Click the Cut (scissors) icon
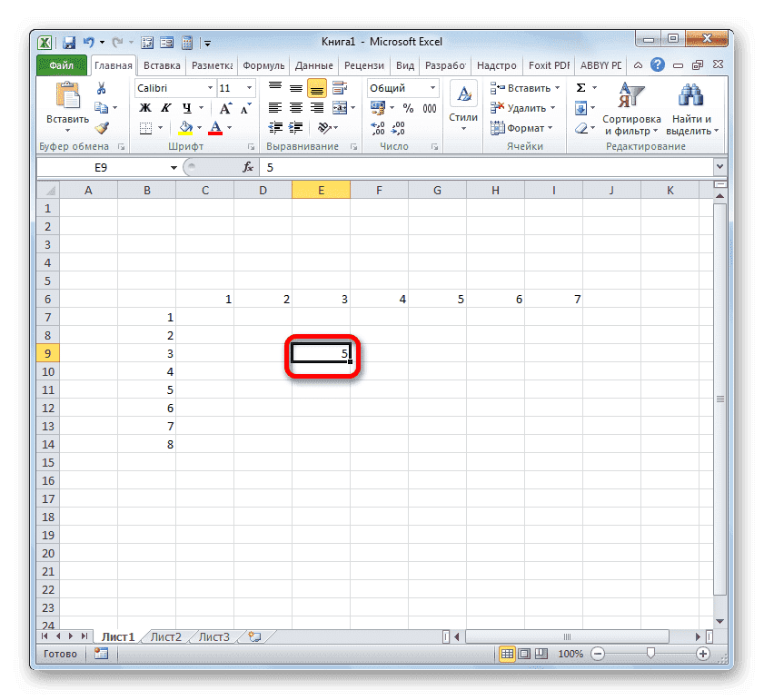 [101, 88]
